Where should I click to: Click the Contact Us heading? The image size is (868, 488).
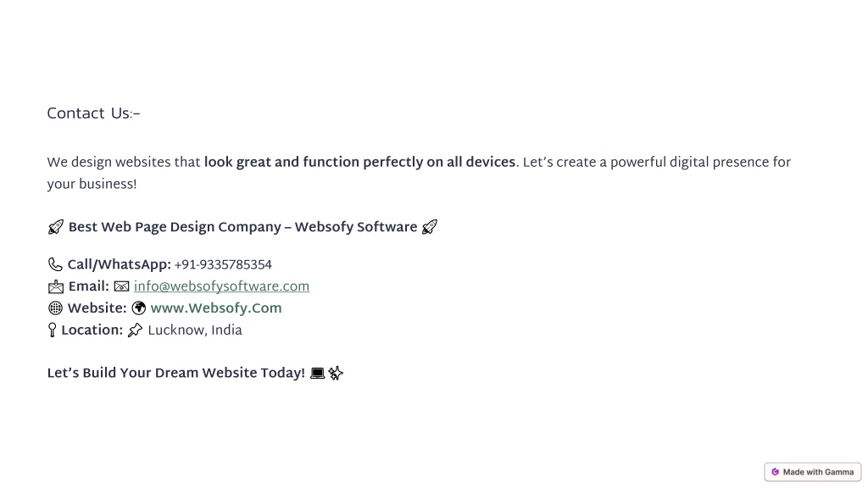point(93,114)
